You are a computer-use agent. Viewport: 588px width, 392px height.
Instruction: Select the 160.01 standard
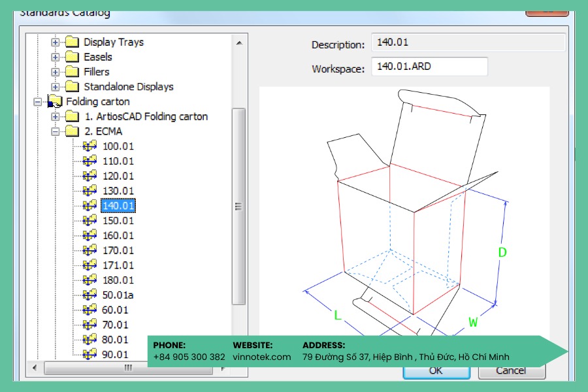tap(118, 236)
